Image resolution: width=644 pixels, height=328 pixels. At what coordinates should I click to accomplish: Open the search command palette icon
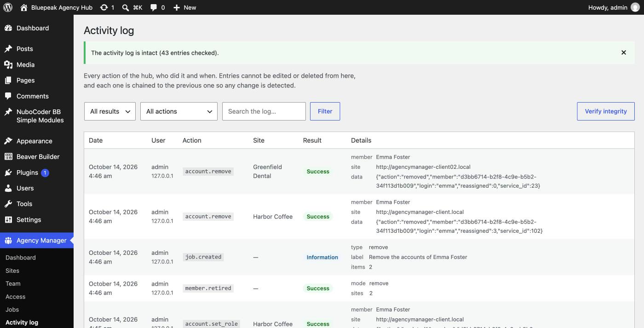tap(126, 7)
